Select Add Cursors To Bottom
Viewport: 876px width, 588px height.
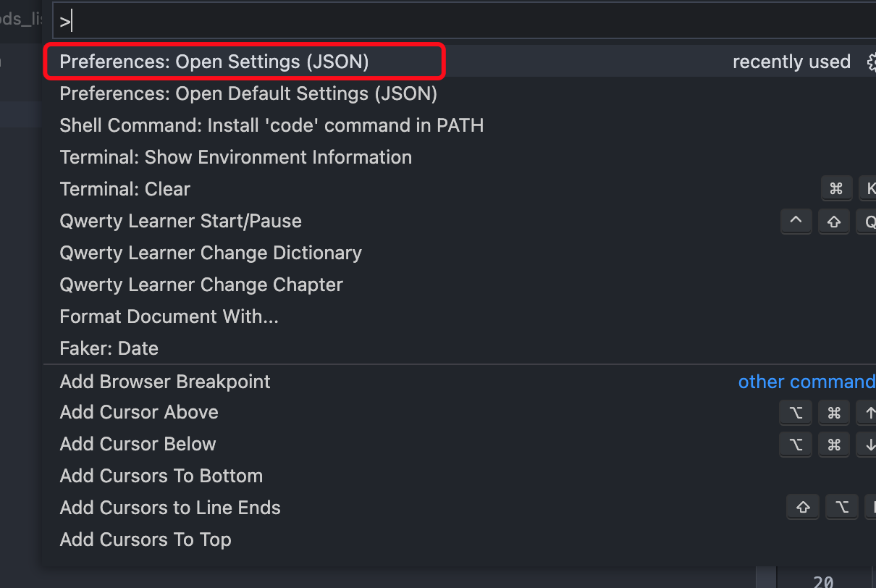(460, 476)
